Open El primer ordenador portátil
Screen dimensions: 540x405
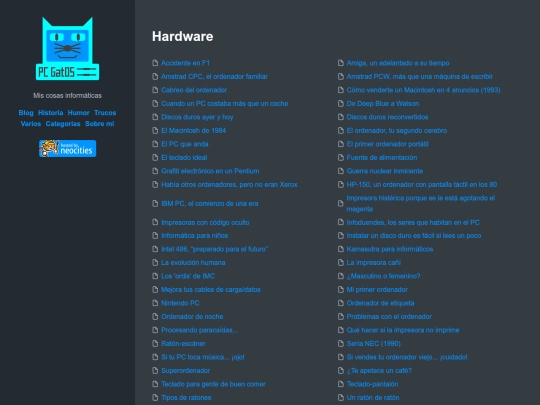[387, 144]
